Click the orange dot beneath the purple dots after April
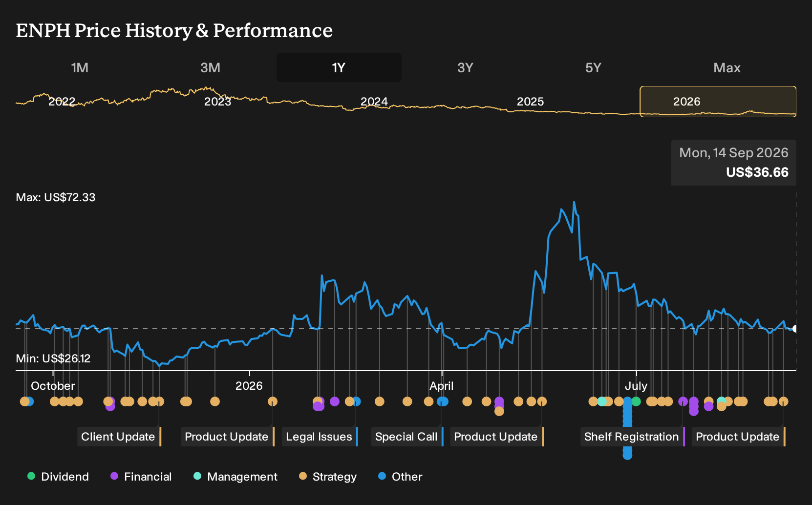812x505 pixels. (499, 411)
